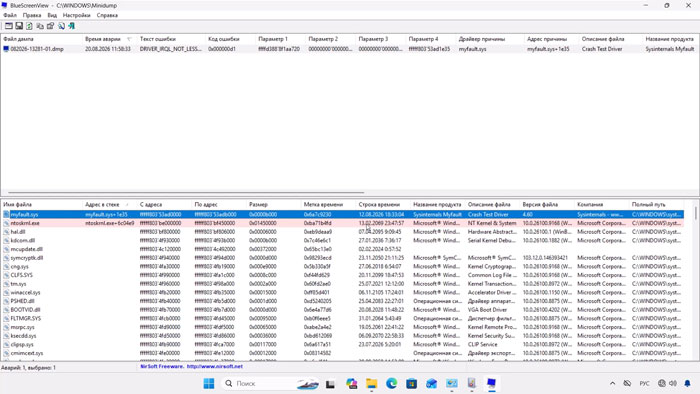Viewport: 700px width, 394px height.
Task: Select the 082026-13281-01.dmp crash row
Action: click(350, 49)
